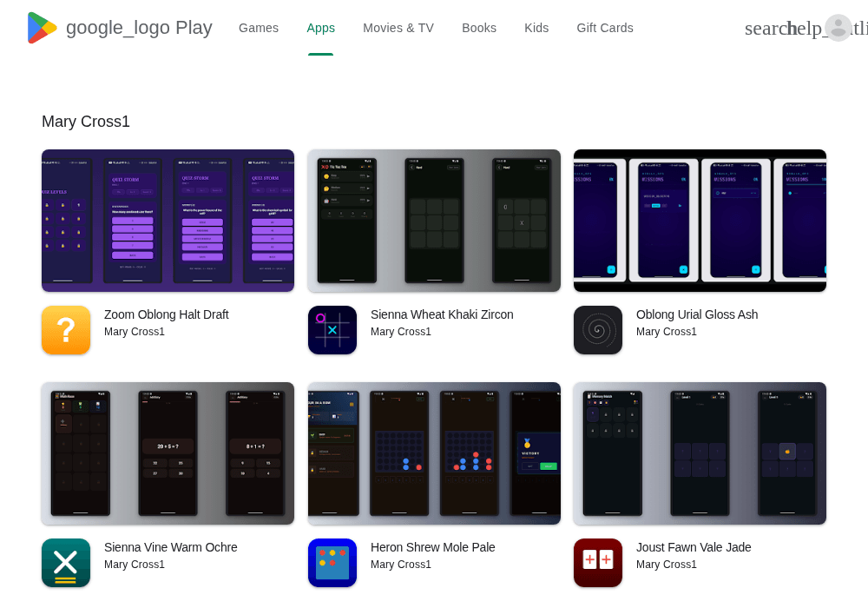Viewport: 868px width, 608px height.
Task: Click the Google Play triangle logo
Action: pos(42,28)
